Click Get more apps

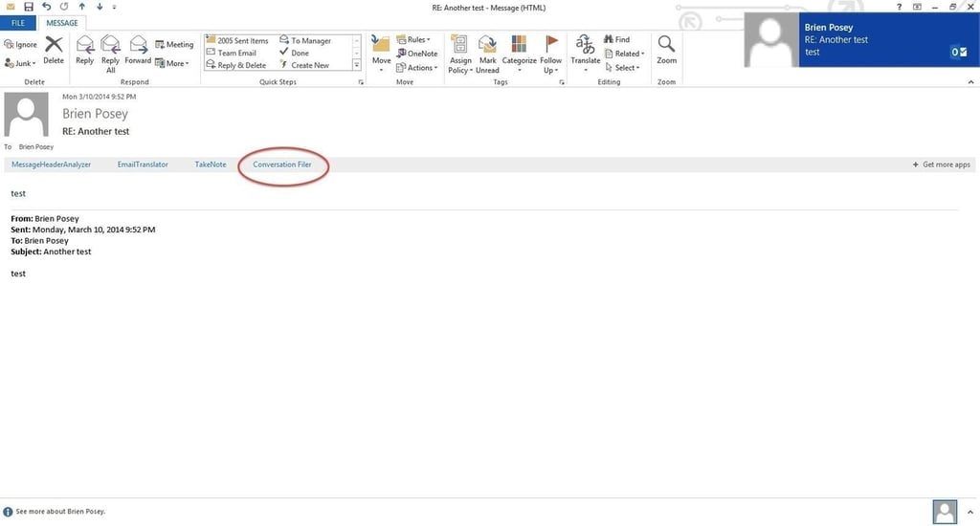coord(942,164)
